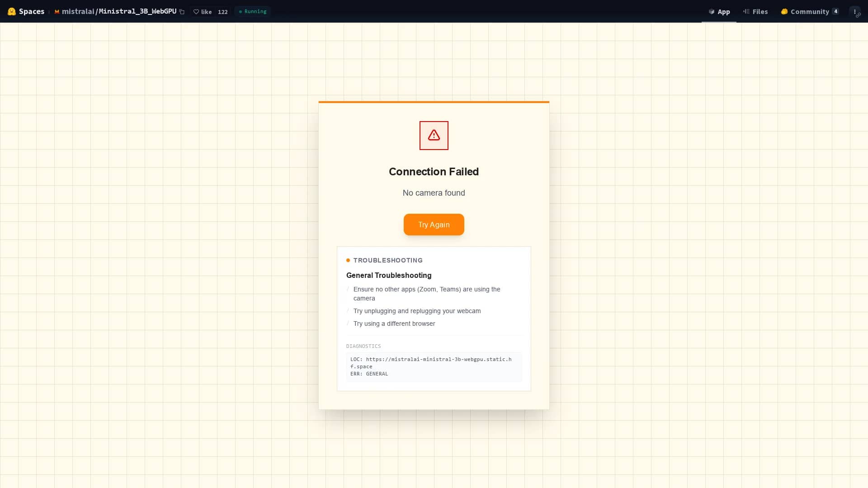This screenshot has height=488, width=868.
Task: Open the Ministral_3B_WebGPU space link
Action: pyautogui.click(x=137, y=11)
